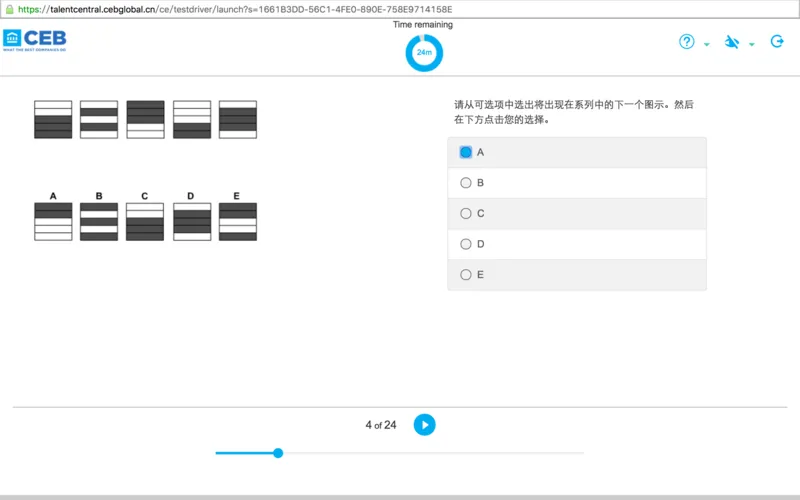
Task: Select answer option A radio button
Action: point(466,152)
